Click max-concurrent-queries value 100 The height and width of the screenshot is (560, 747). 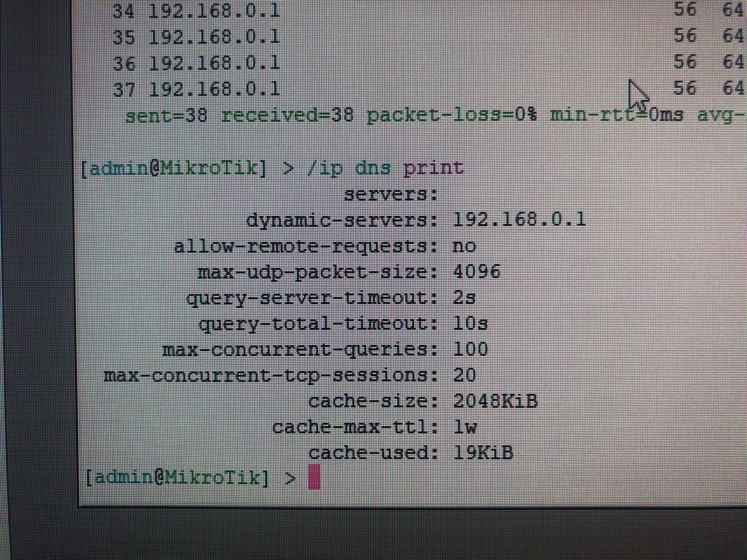click(x=470, y=349)
